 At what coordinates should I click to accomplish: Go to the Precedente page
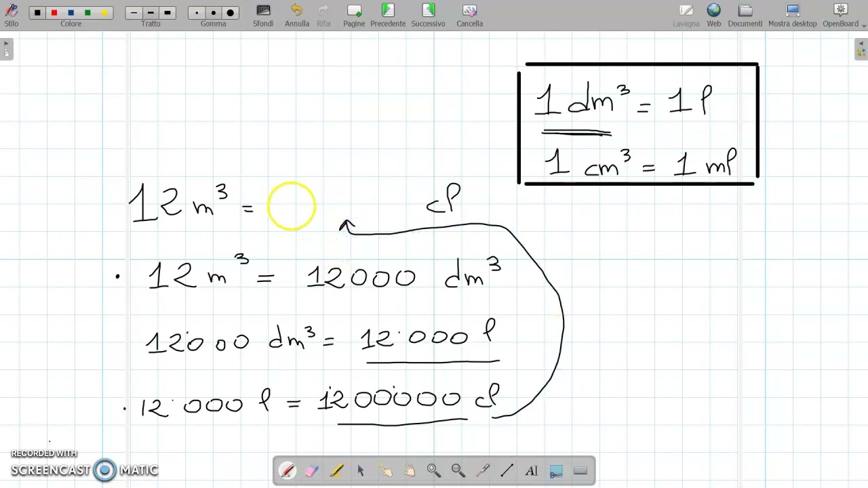pyautogui.click(x=388, y=15)
